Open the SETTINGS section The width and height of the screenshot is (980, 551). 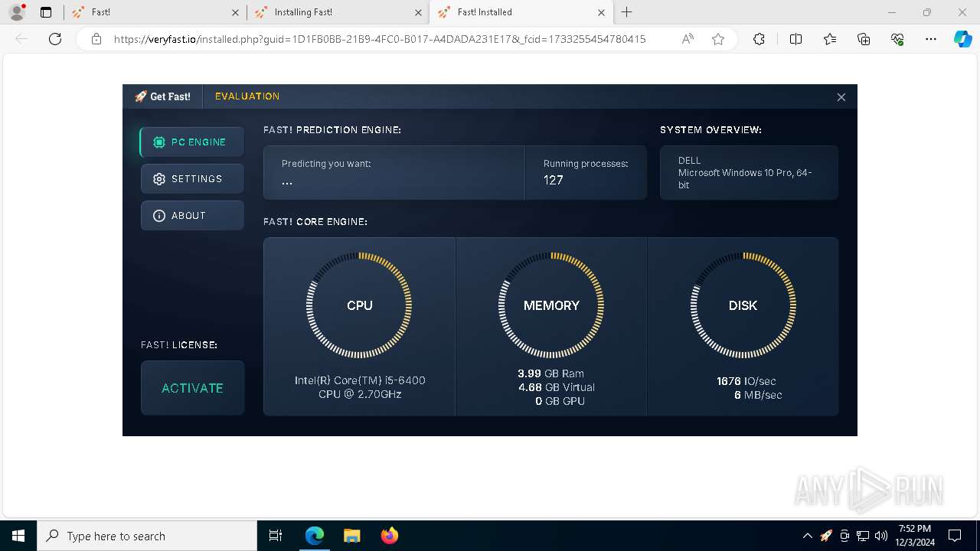pos(192,179)
